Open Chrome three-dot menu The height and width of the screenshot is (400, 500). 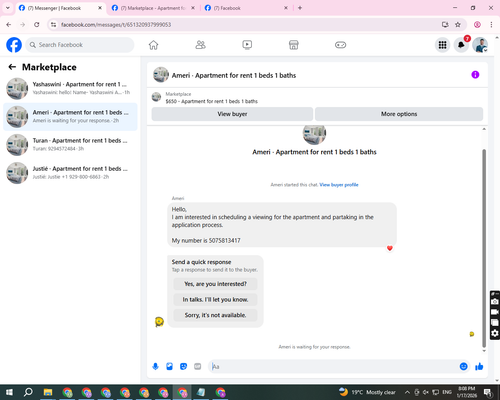pos(491,25)
